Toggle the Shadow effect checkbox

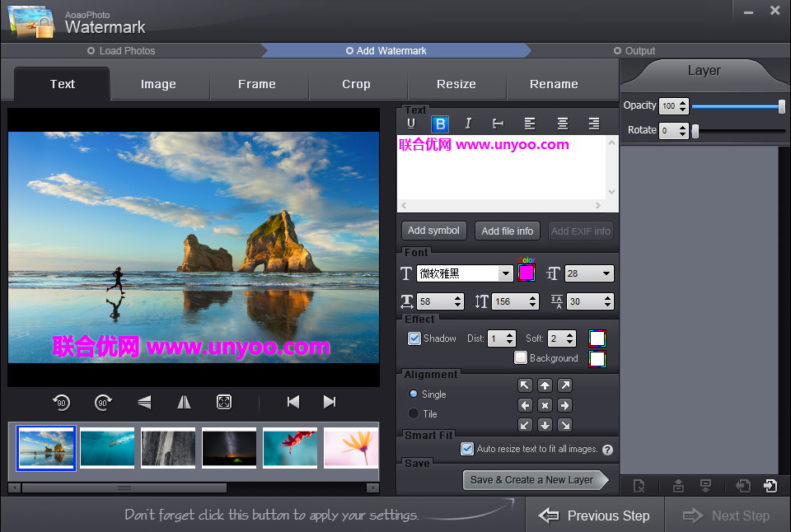point(414,338)
